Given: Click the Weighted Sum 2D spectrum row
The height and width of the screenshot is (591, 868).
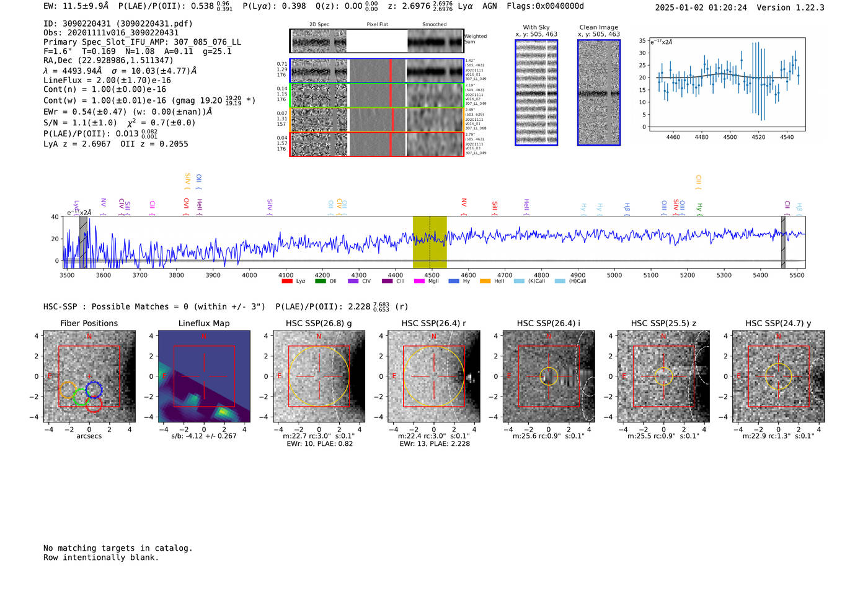Looking at the screenshot, I should (x=377, y=41).
